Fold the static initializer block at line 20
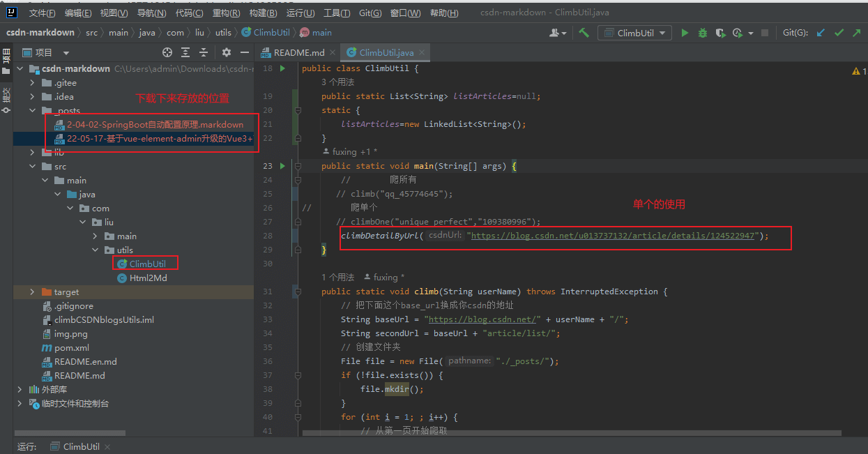This screenshot has height=454, width=868. point(297,110)
